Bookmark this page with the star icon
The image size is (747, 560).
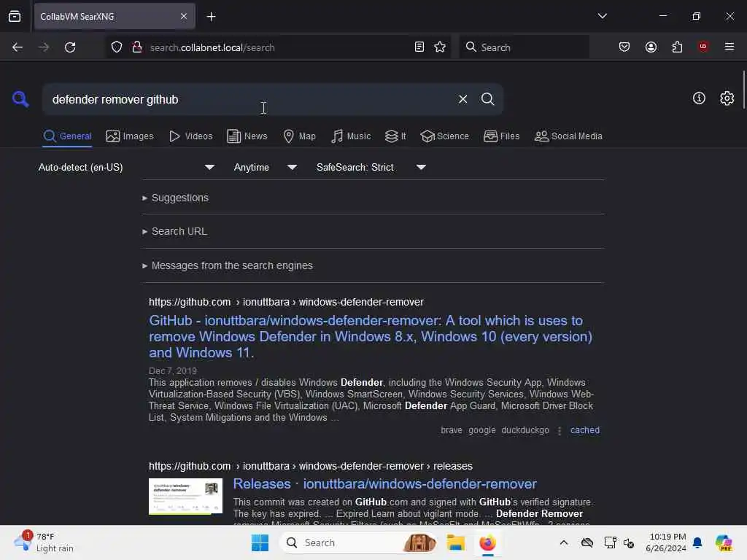(x=440, y=47)
